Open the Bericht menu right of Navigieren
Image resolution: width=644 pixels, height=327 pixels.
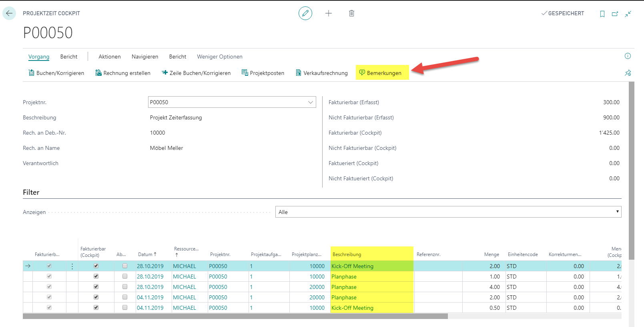click(x=178, y=57)
